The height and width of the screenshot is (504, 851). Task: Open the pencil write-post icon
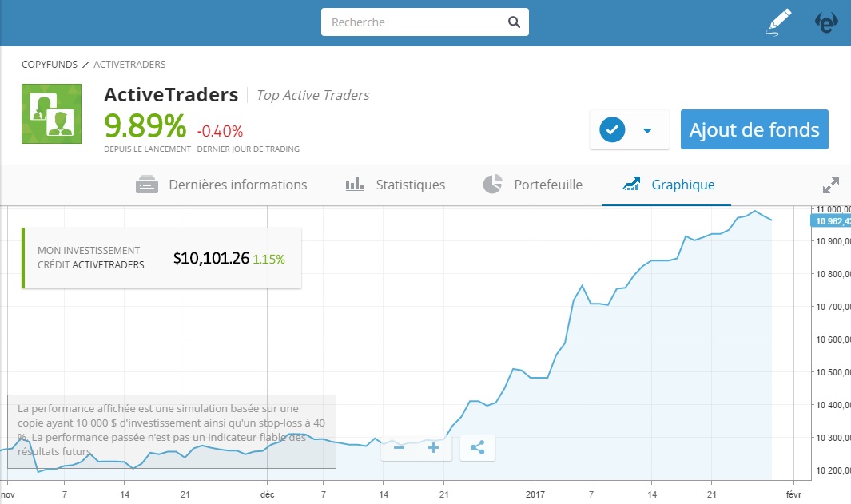coord(778,22)
